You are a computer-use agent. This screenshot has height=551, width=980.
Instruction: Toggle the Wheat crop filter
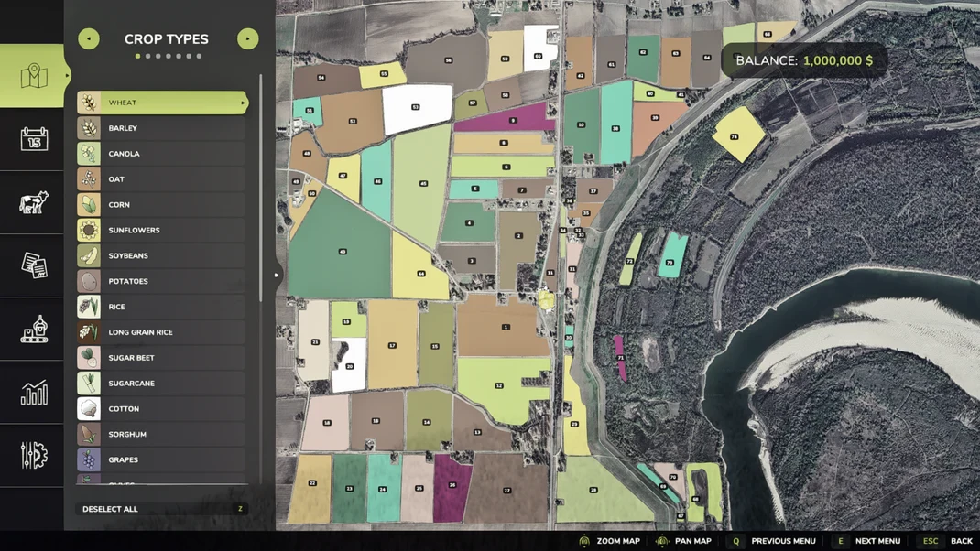click(162, 103)
